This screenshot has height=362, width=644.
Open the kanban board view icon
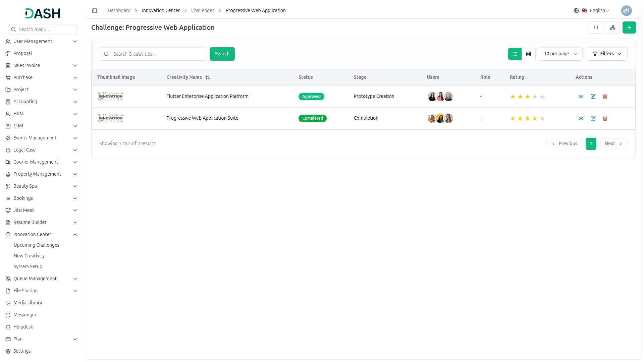(596, 27)
